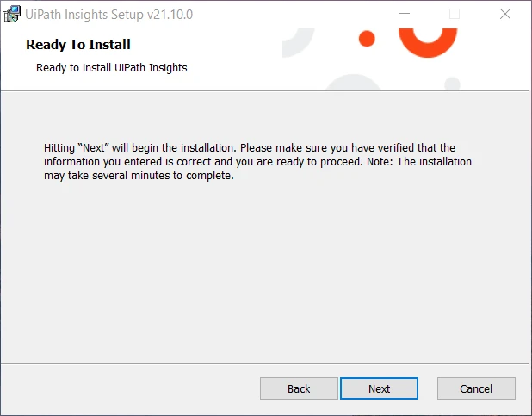
Task: Open the installer icon in the title bar
Action: tap(12, 15)
